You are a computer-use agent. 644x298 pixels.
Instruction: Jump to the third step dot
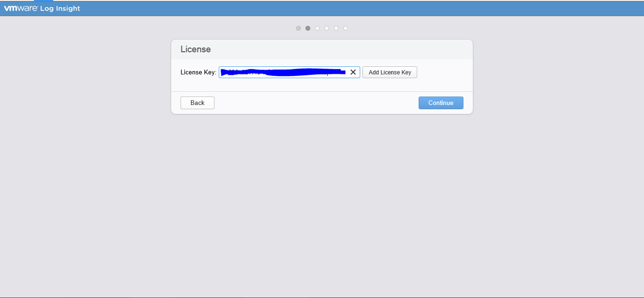pyautogui.click(x=317, y=28)
